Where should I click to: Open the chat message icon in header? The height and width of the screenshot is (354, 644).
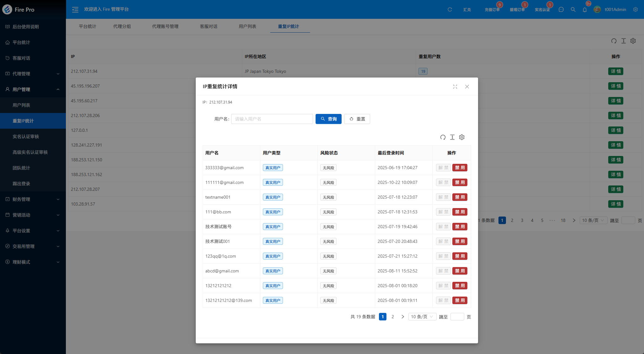coord(561,10)
